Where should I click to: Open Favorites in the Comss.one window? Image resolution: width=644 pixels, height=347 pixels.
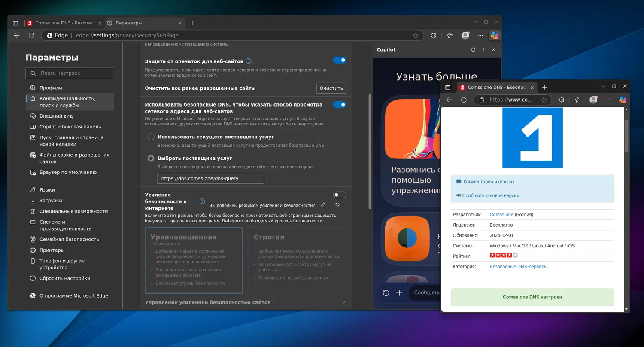577,100
